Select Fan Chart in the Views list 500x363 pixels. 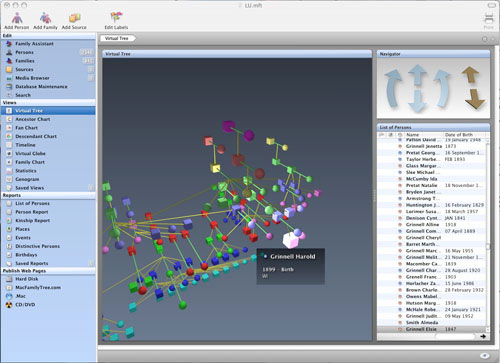[x=26, y=128]
